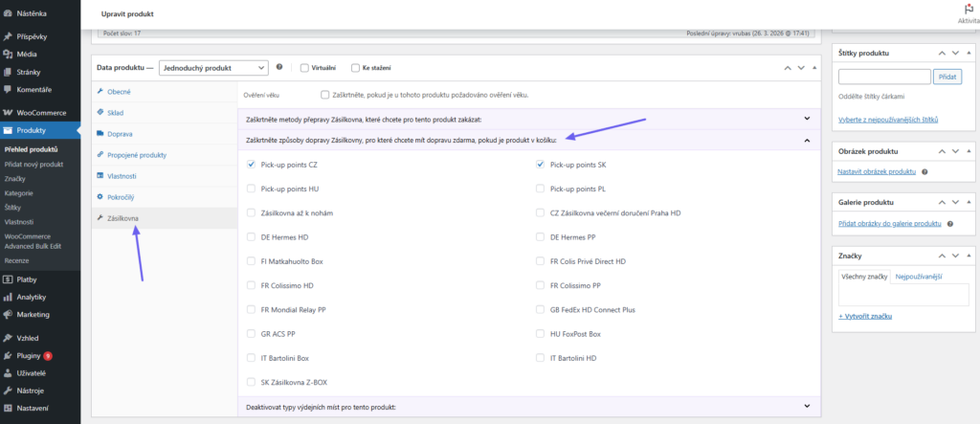980x424 pixels.
Task: Click the Komentáře speech bubble icon
Action: point(8,89)
